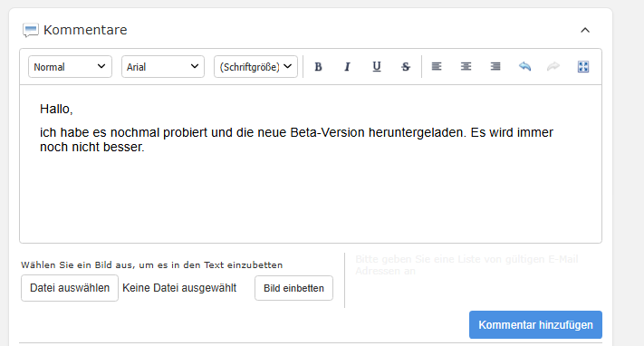Open the Arial font dropdown
Viewport: 644px width, 346px height.
point(163,66)
